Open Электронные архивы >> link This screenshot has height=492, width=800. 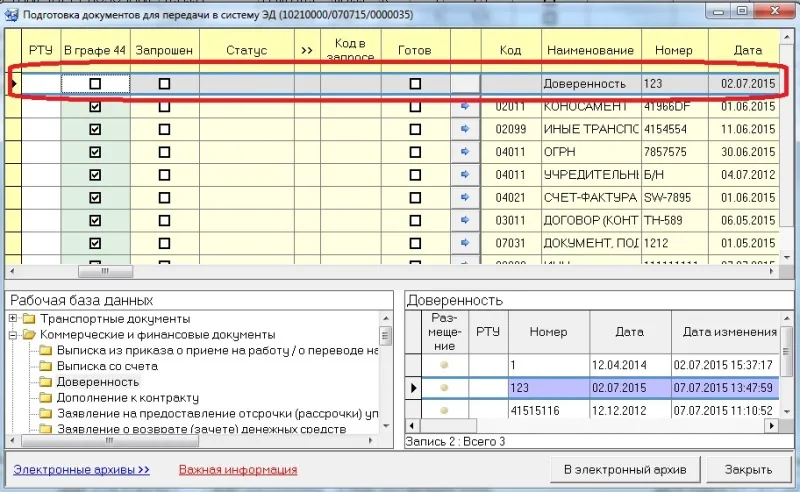pyautogui.click(x=82, y=470)
